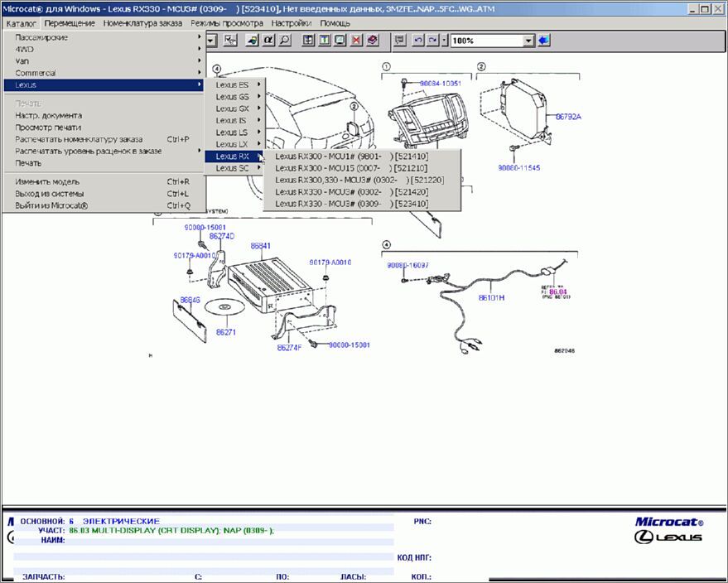Click the speech bubble notes icon
Viewport: 728px width, 583px height.
coord(399,40)
